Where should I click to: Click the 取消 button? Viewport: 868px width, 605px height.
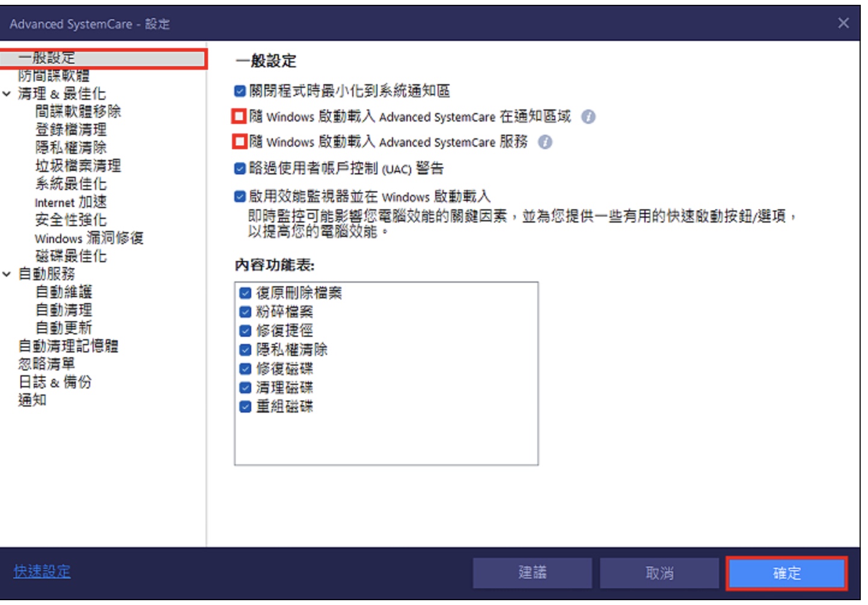(659, 574)
